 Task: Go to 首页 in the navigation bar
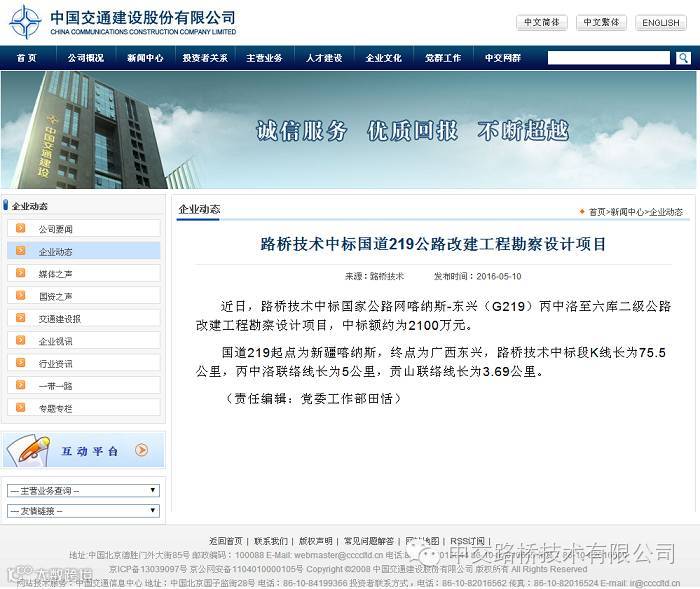27,58
